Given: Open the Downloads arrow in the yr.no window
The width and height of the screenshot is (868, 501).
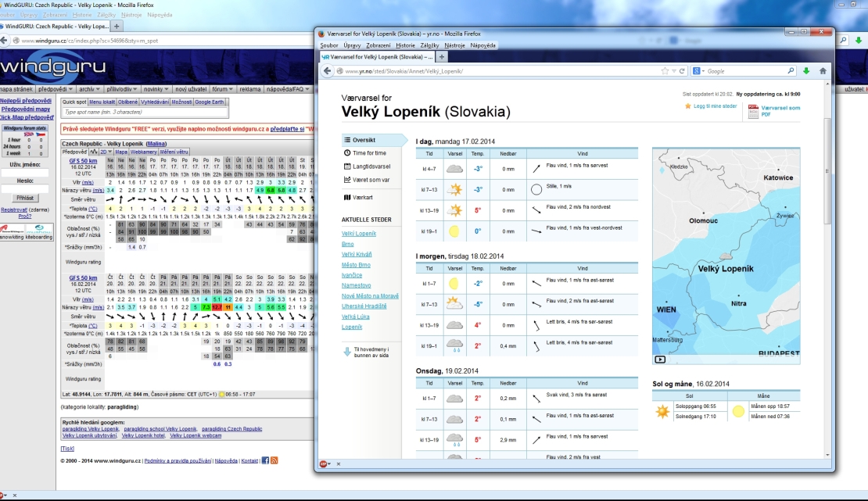Looking at the screenshot, I should 806,71.
